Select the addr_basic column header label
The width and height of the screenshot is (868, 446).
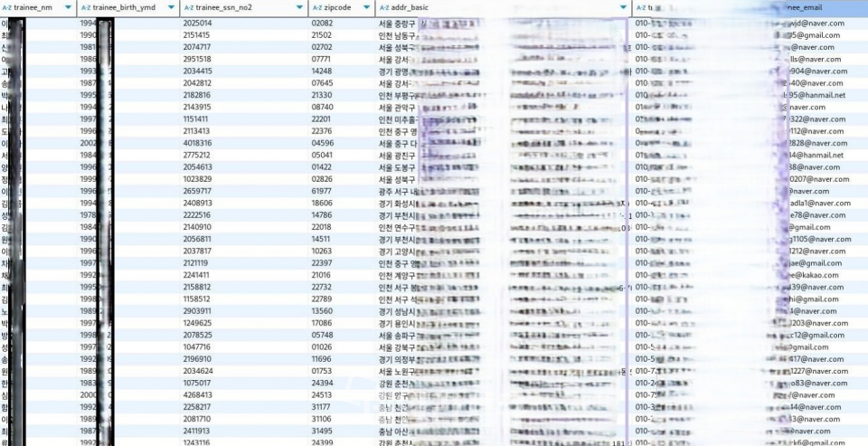[410, 8]
